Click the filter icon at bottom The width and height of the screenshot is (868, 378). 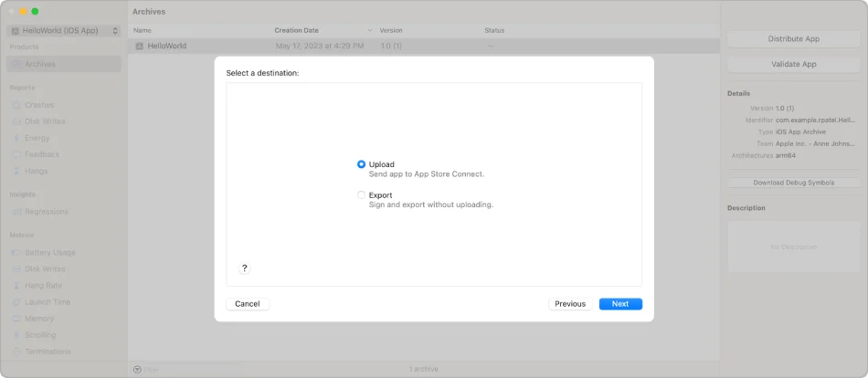tap(137, 369)
